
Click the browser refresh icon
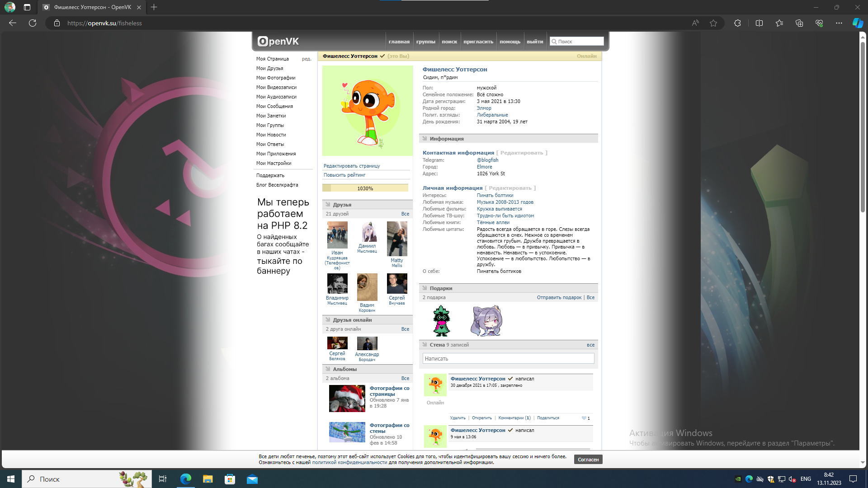pos(33,23)
